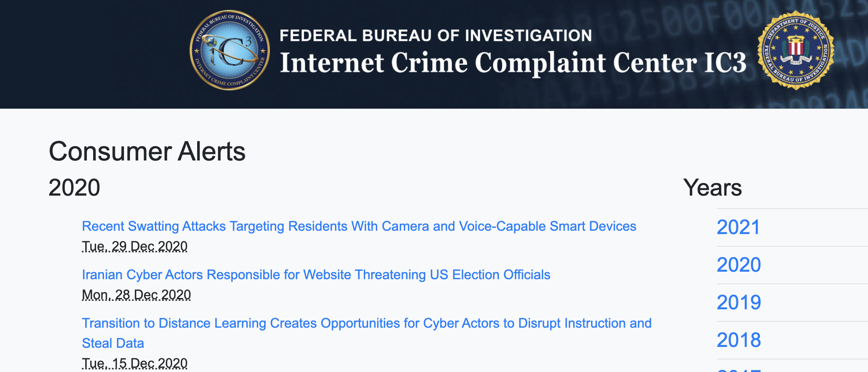Click the 2020 heading below Consumer Alerts

(74, 187)
